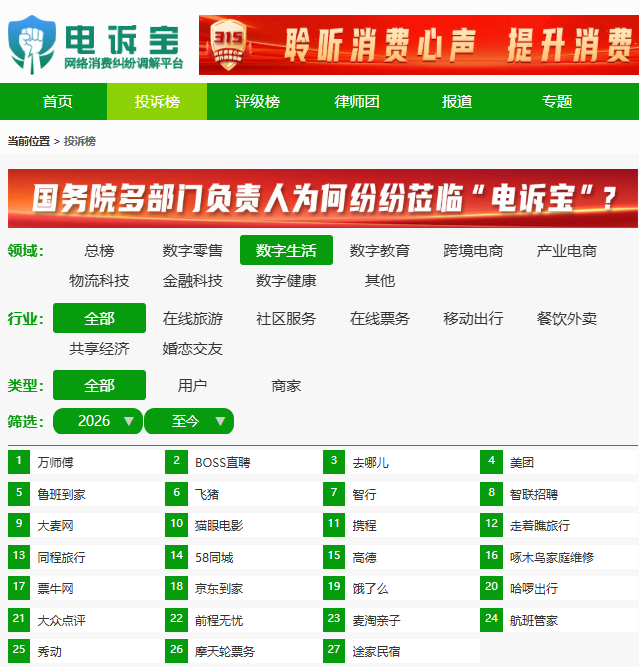The image size is (639, 667).
Task: Select 数字教育 domain filter
Action: coord(379,251)
